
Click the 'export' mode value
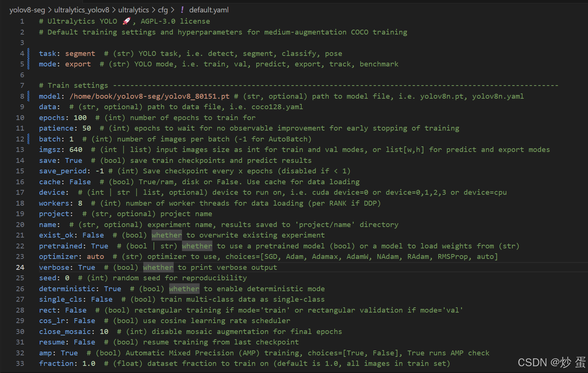click(x=78, y=64)
